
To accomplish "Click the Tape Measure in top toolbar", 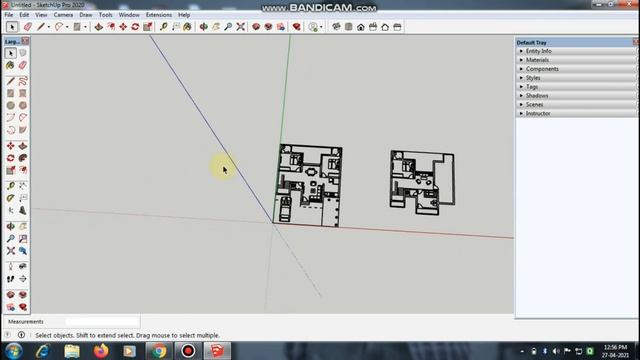I will click(x=164, y=27).
